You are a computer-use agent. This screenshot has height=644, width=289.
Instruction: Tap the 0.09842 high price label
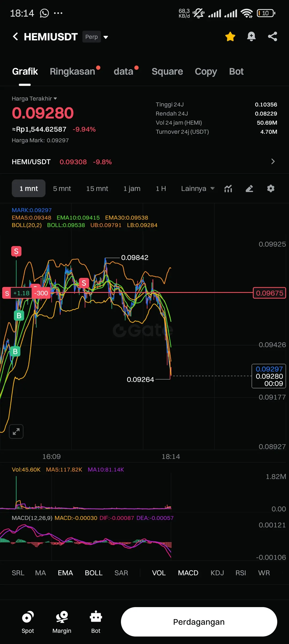point(135,258)
